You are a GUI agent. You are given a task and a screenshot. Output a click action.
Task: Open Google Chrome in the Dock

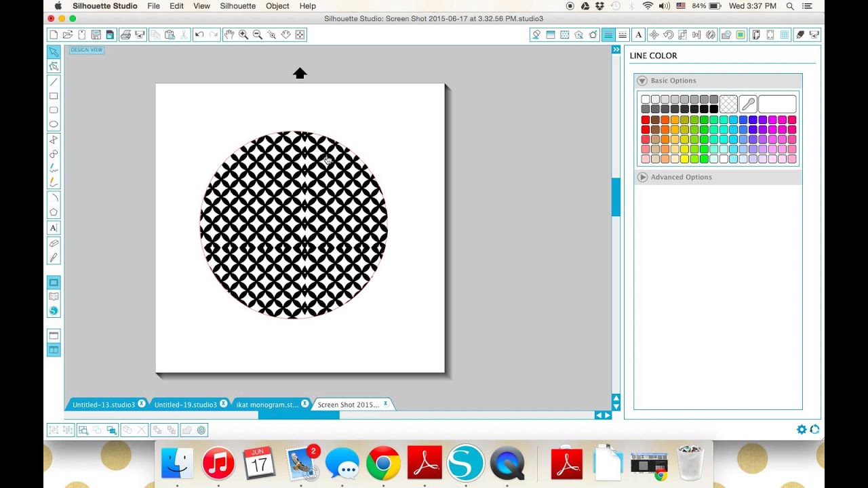pyautogui.click(x=383, y=464)
